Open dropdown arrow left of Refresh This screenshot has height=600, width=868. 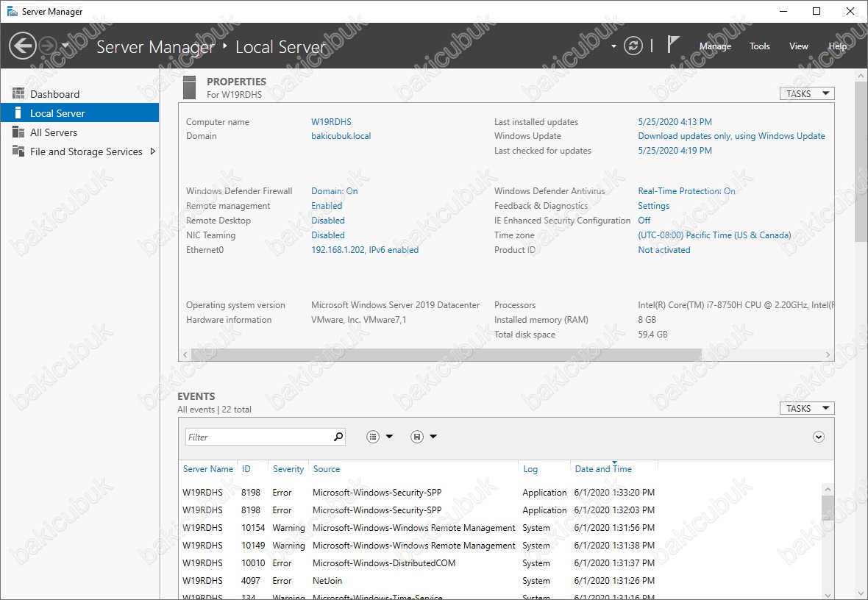pos(613,46)
